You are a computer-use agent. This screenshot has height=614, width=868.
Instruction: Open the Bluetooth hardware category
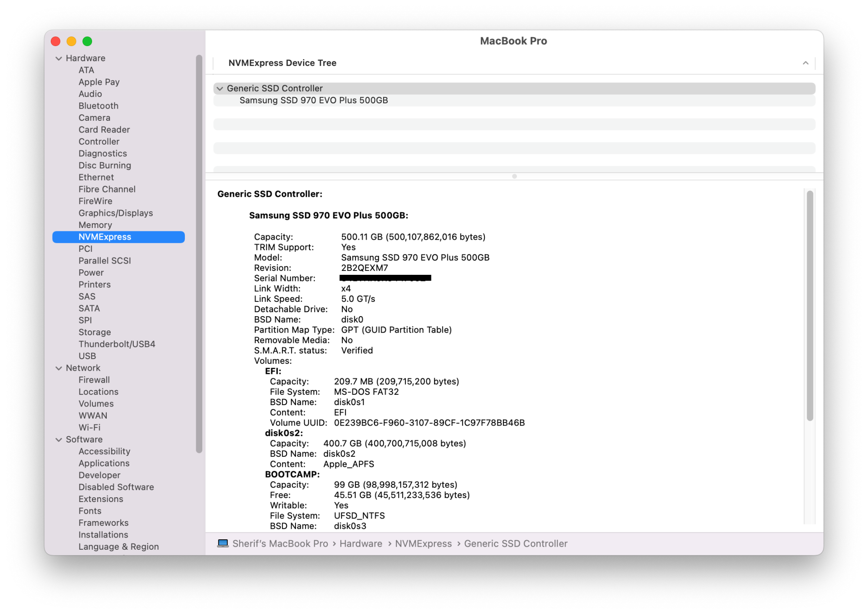[98, 106]
